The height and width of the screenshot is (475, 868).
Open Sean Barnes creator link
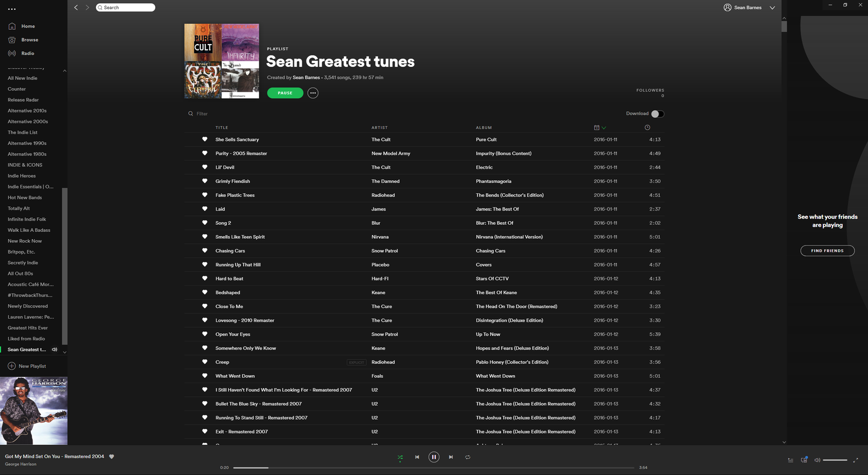pyautogui.click(x=307, y=78)
